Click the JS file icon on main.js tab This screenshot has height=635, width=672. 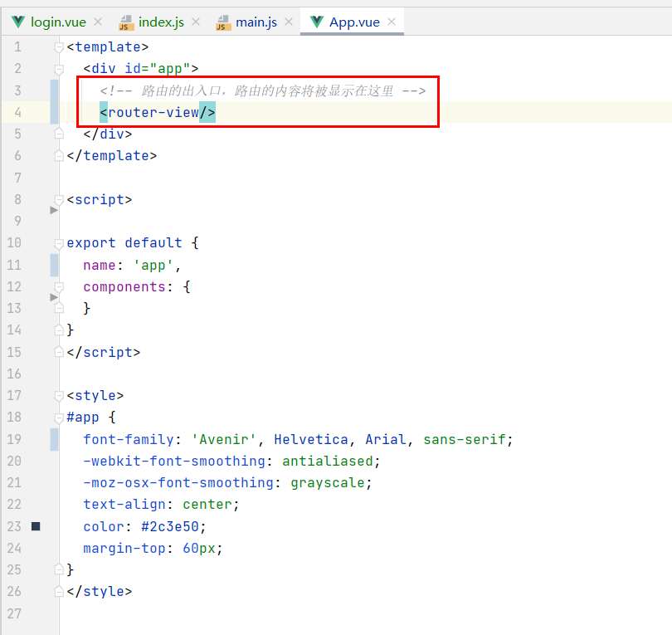(223, 22)
